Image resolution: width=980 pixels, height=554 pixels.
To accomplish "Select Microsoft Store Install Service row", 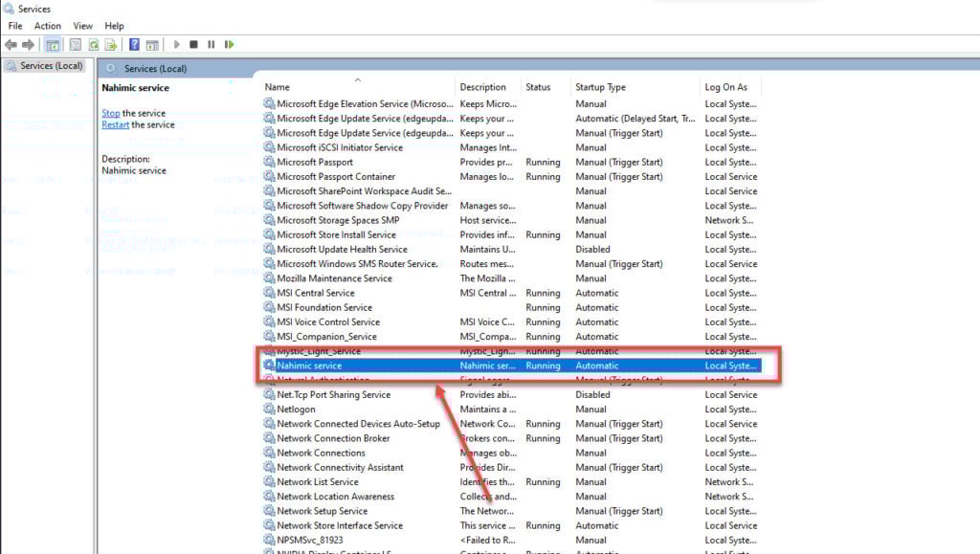I will (511, 234).
